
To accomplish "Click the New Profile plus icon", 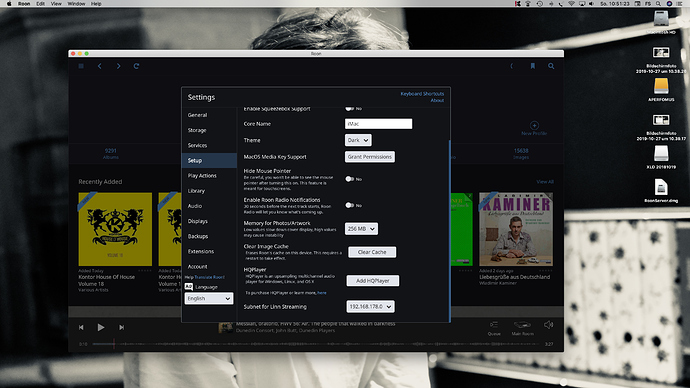I will click(x=534, y=125).
